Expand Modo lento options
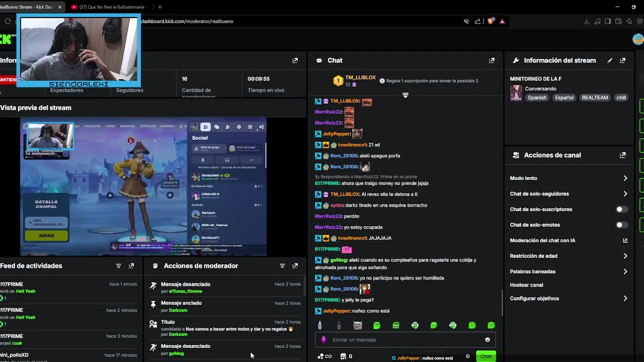Screen dimensions: 644x362 click(x=625, y=178)
